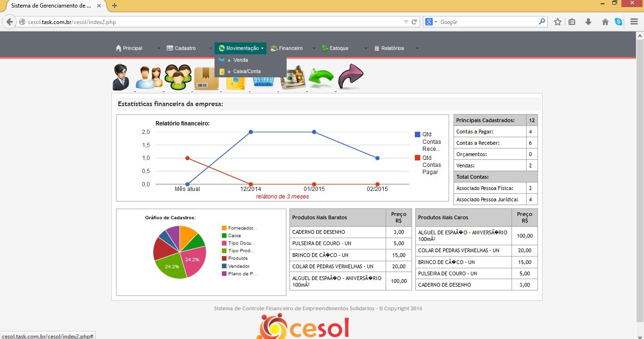Choose Caixa/Conta in the open submenu
This screenshot has height=339, width=644.
pyautogui.click(x=247, y=71)
